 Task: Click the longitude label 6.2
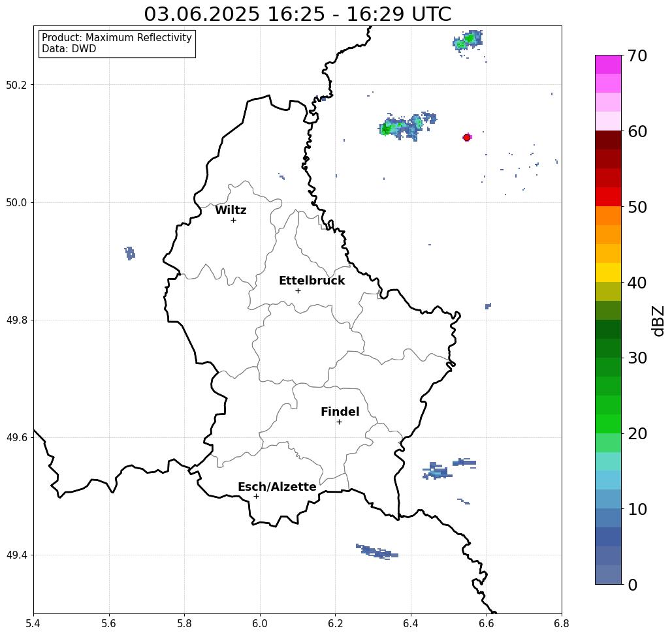pyautogui.click(x=336, y=624)
